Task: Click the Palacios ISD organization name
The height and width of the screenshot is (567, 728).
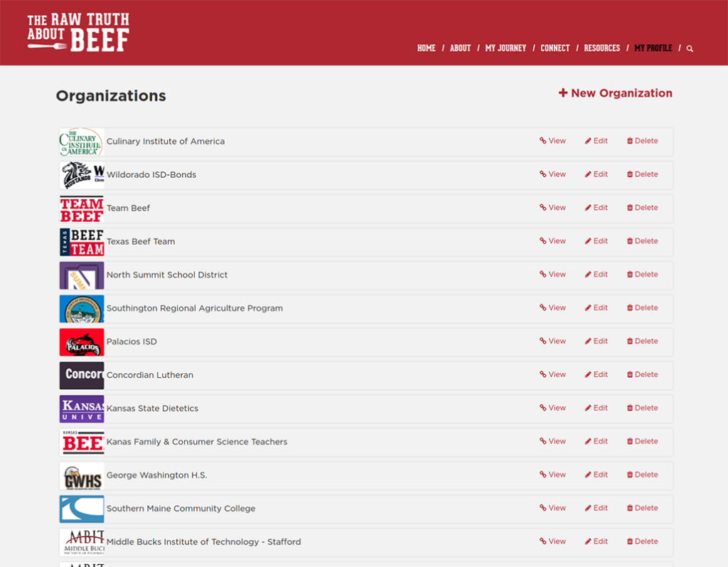Action: pyautogui.click(x=132, y=341)
